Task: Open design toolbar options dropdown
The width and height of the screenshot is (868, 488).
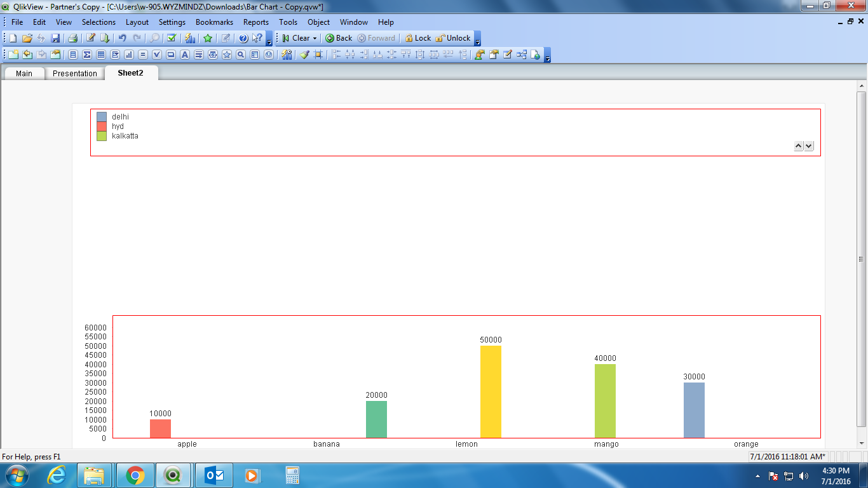Action: pyautogui.click(x=547, y=56)
